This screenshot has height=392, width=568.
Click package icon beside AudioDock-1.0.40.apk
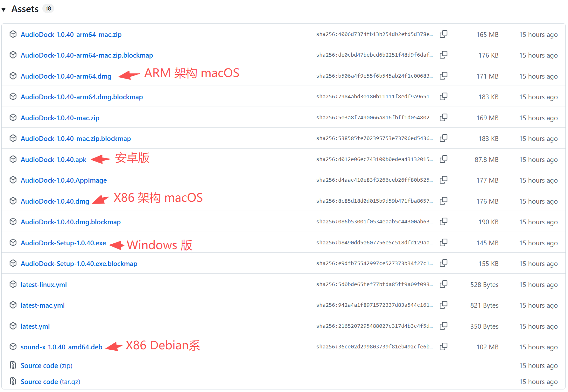coord(13,159)
